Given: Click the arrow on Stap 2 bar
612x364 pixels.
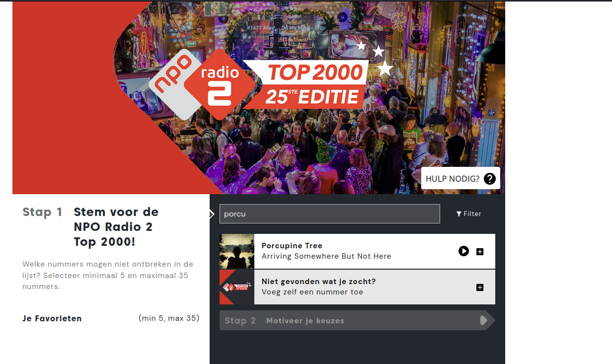Looking at the screenshot, I should [484, 320].
